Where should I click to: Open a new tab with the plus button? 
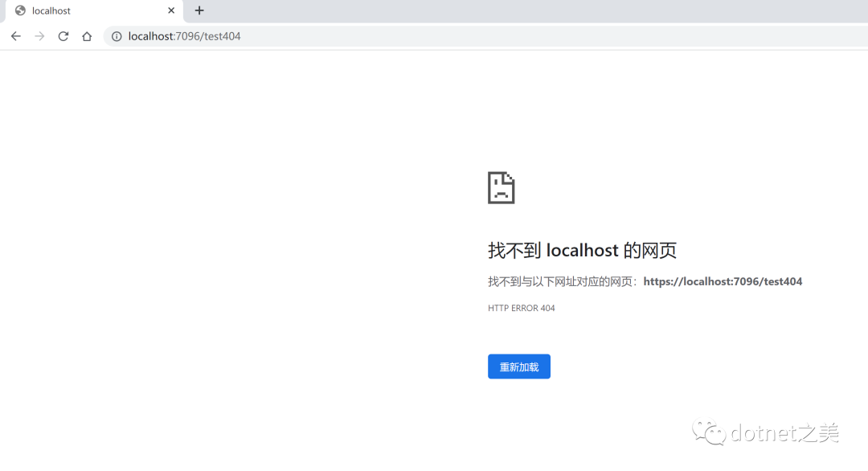coord(199,10)
